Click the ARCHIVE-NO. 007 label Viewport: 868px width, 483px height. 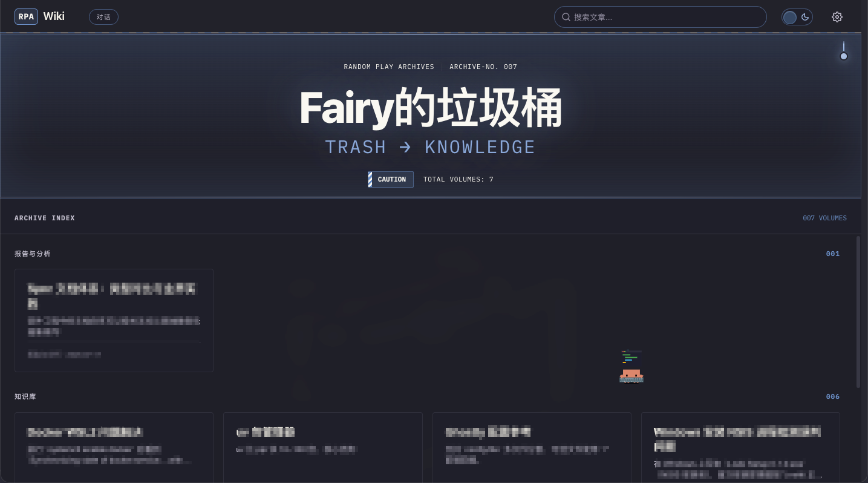pos(483,67)
